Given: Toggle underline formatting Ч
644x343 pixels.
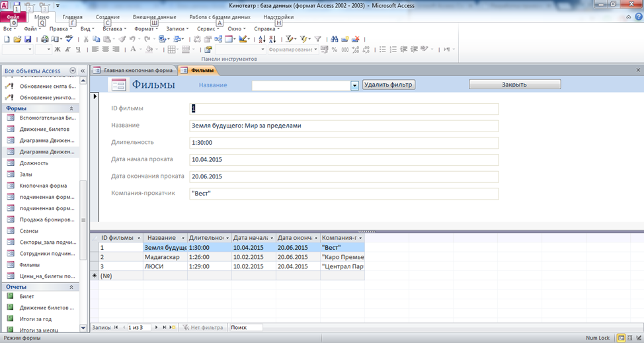Looking at the screenshot, I should click(x=78, y=49).
